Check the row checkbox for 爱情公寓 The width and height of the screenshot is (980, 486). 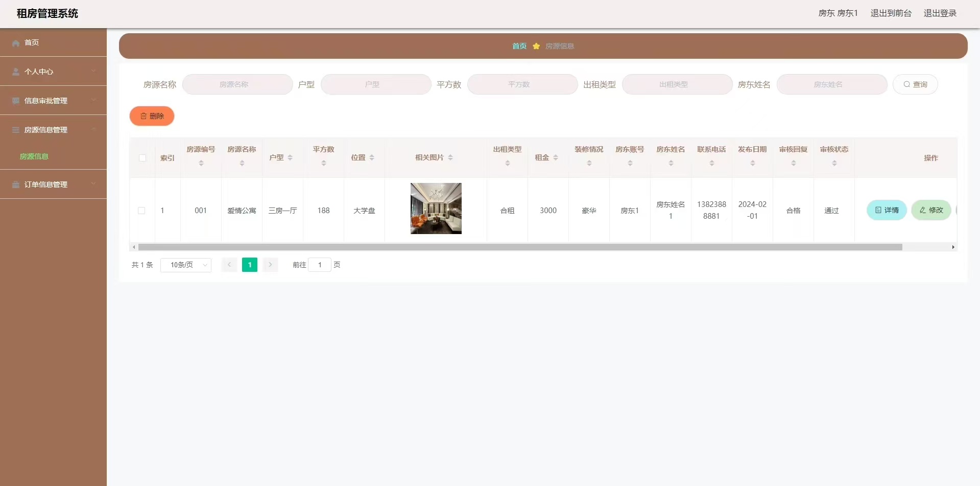pyautogui.click(x=141, y=211)
